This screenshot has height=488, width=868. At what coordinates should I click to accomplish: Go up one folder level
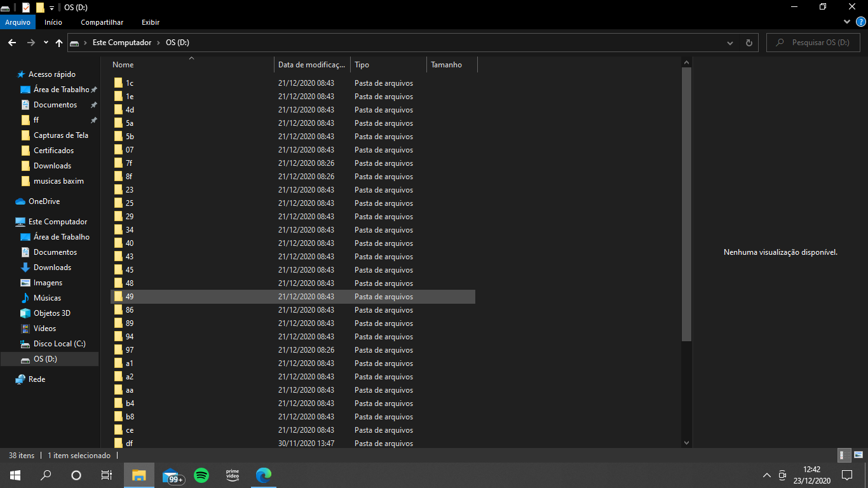(x=59, y=43)
